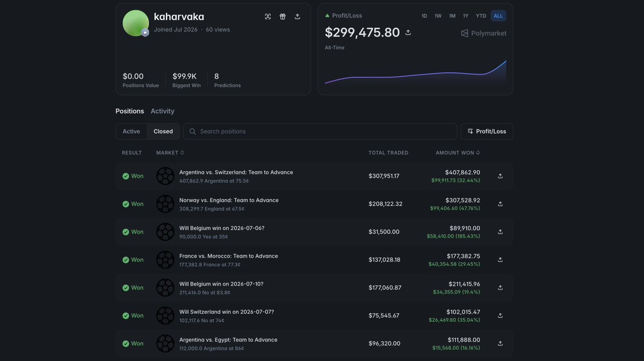Select the 1Y time range
This screenshot has width=644, height=361.
466,16
